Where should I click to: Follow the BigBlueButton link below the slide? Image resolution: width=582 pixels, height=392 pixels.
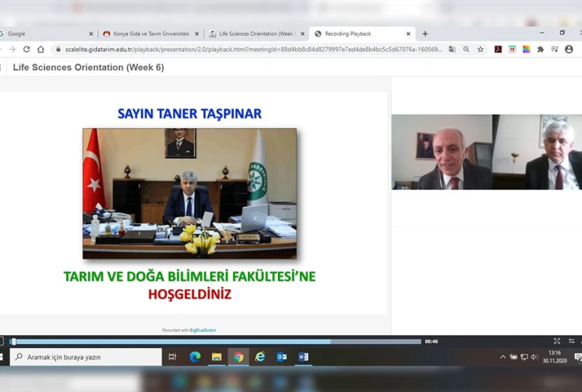point(202,330)
